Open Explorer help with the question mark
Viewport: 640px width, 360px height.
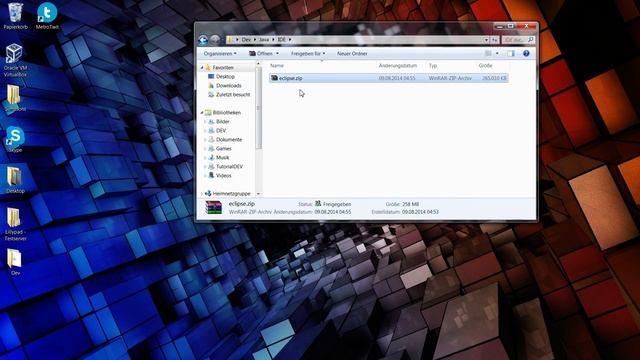coord(526,53)
